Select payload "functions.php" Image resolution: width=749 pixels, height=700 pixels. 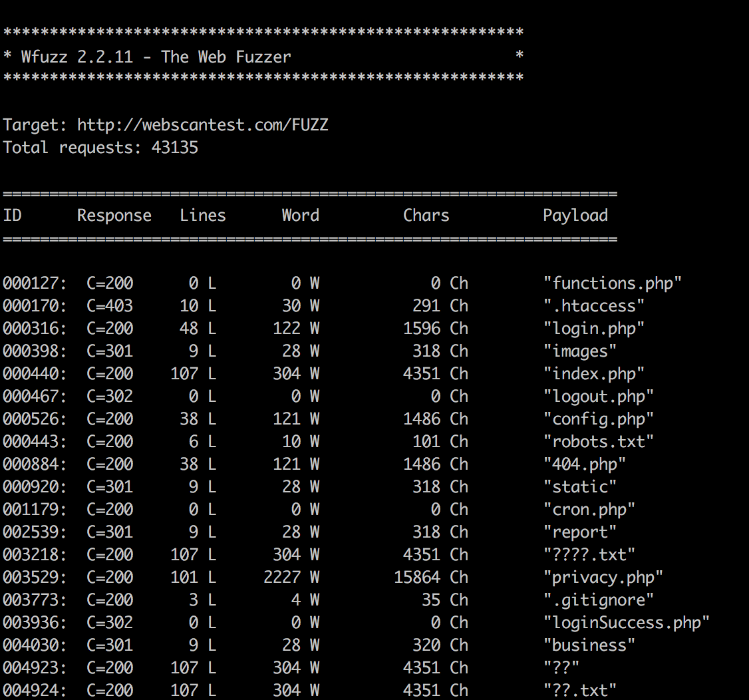[x=613, y=283]
